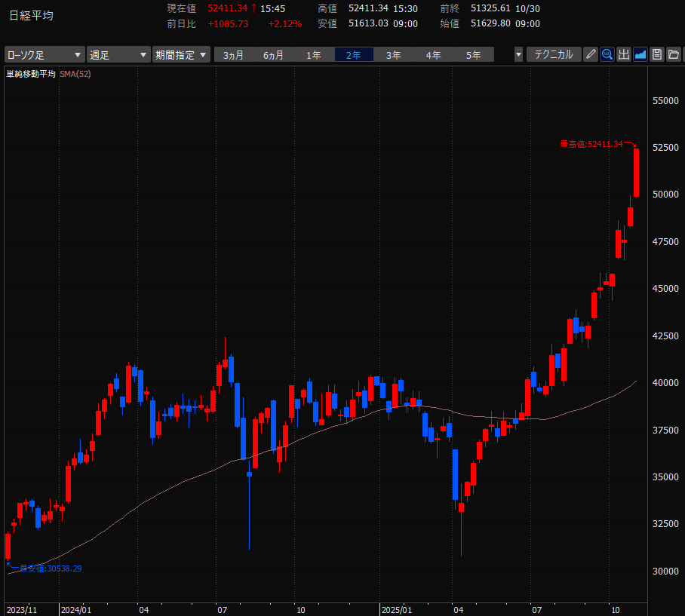This screenshot has width=685, height=616.
Task: Click the 始値 51629.80 value
Action: (490, 23)
